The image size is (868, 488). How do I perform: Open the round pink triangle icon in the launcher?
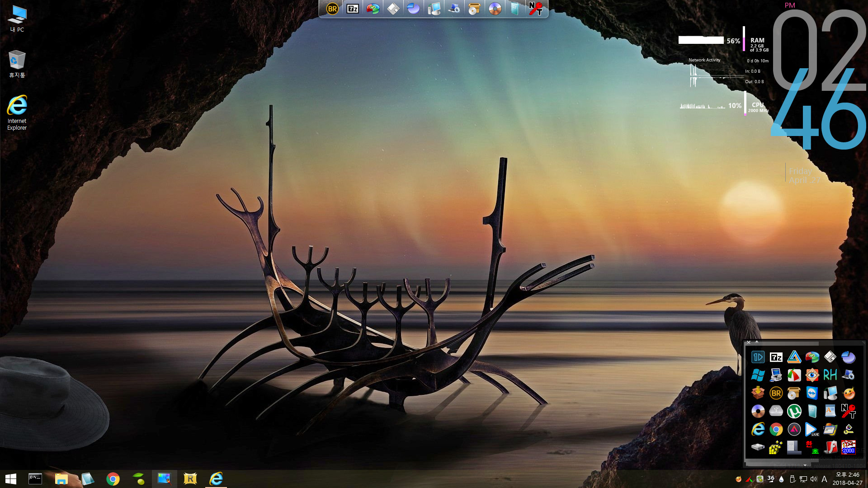794,429
